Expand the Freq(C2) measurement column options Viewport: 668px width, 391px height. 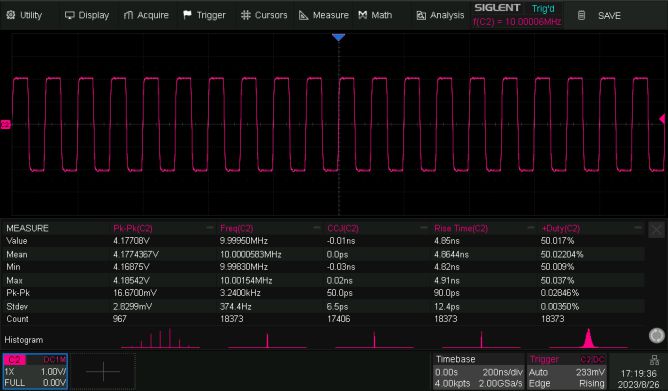click(316, 228)
